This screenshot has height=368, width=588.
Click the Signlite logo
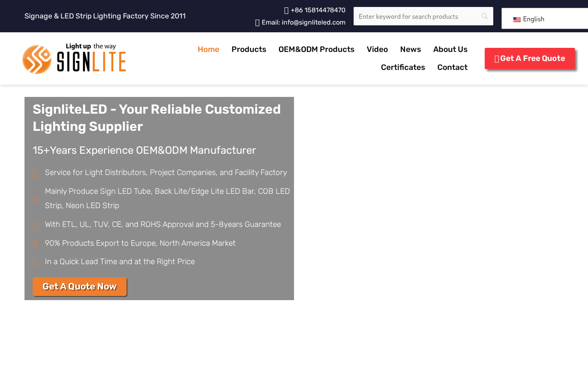74,58
